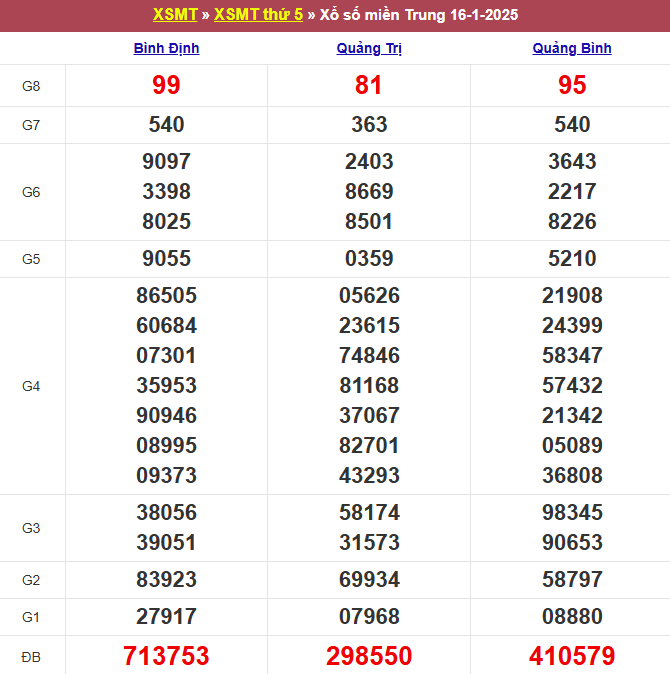The width and height of the screenshot is (670, 674).
Task: Select the G4 row label
Action: click(31, 386)
